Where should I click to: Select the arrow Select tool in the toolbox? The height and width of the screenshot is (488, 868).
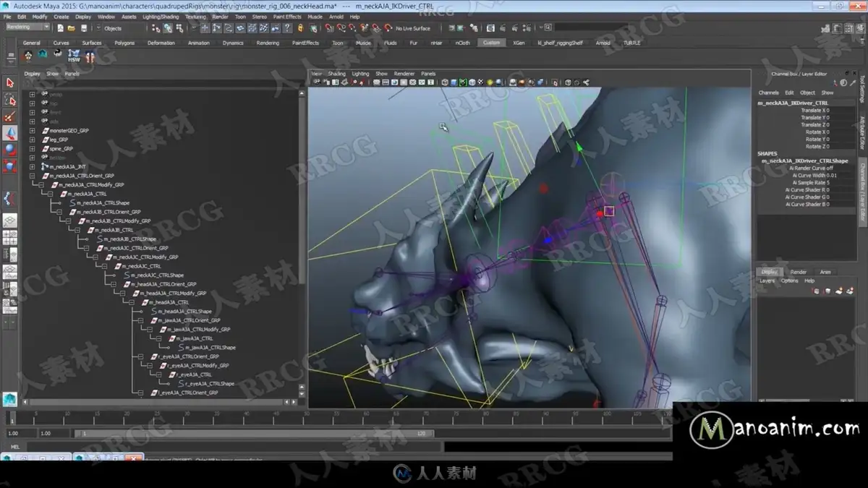click(x=10, y=83)
